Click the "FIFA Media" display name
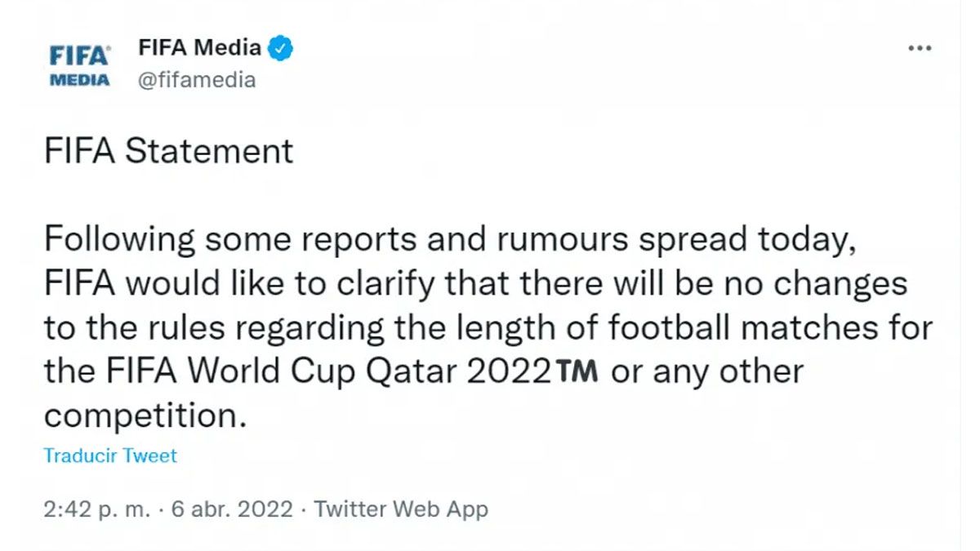This screenshot has height=551, width=980. [x=200, y=48]
